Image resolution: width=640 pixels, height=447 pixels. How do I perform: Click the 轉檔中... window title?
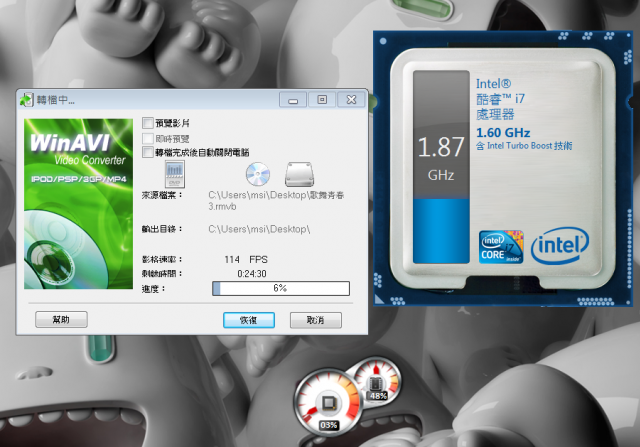pos(56,100)
